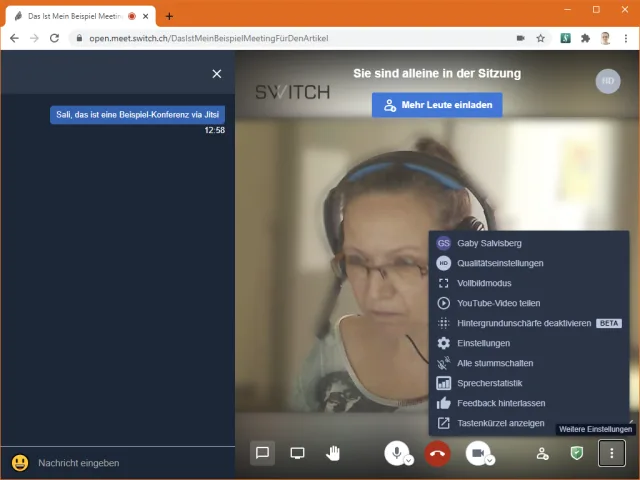The width and height of the screenshot is (640, 480).
Task: Click the camera permission icon in address bar
Action: point(520,38)
